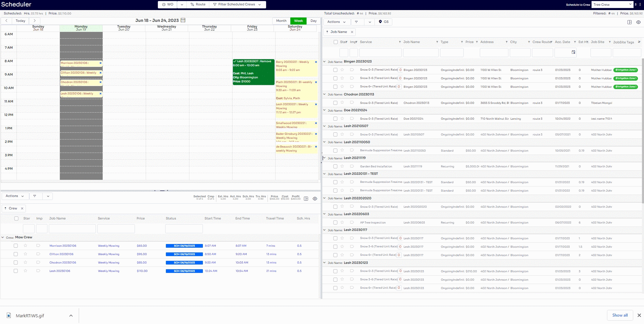Click the Price column filter icon

[x=476, y=42]
